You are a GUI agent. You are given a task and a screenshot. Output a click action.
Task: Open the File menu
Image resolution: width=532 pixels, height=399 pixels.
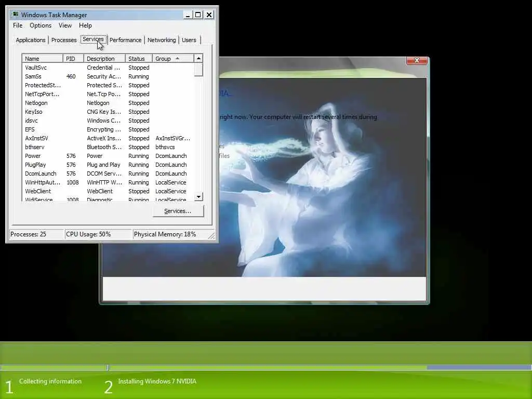click(x=18, y=25)
